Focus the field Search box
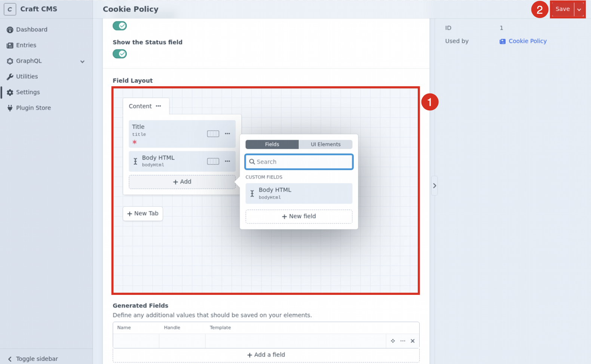The width and height of the screenshot is (591, 364). point(299,162)
